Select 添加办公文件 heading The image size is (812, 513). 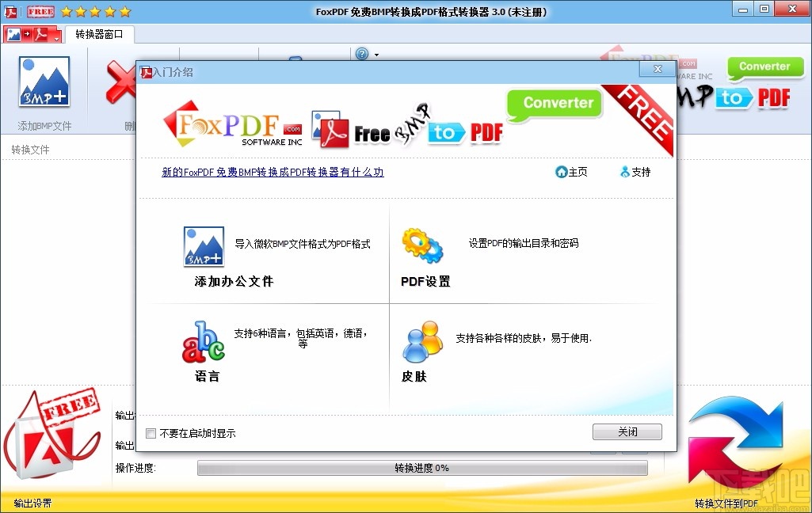click(x=234, y=281)
